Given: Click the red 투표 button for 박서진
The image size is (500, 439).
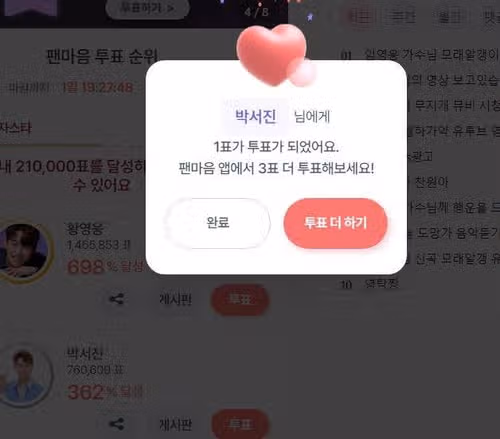Looking at the screenshot, I should (x=240, y=424).
